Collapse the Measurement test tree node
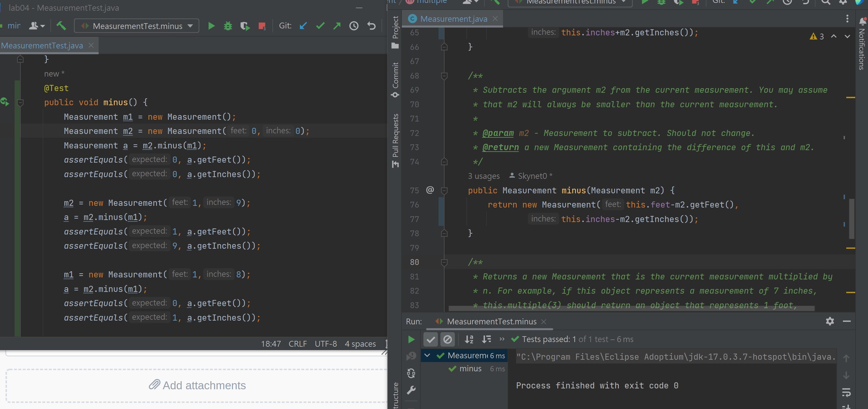Screen dimensions: 868x409 click(427, 355)
